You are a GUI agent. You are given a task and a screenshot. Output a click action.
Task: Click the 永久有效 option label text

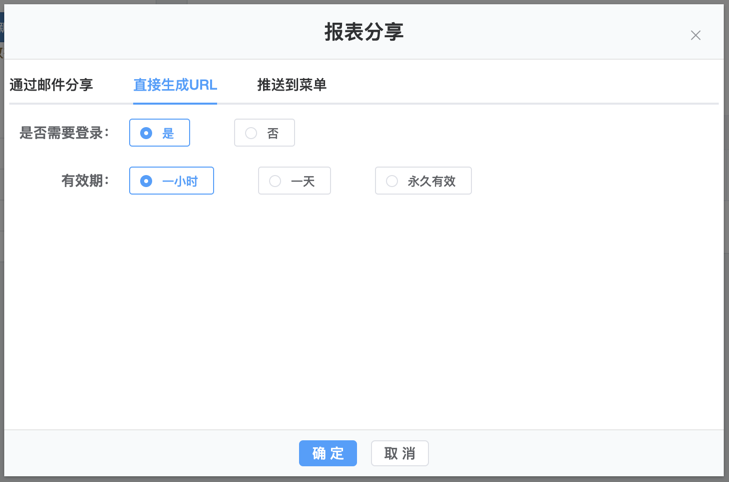(432, 181)
